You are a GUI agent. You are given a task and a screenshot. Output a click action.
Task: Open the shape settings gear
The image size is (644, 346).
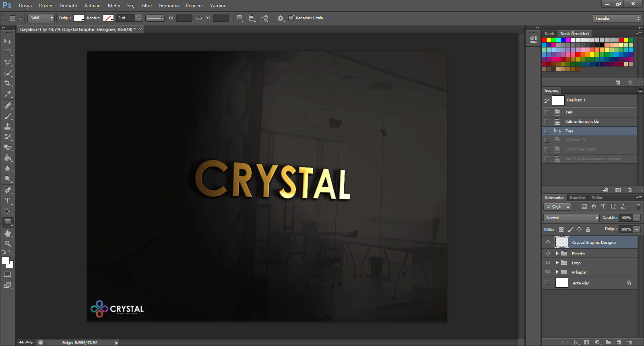coord(281,18)
